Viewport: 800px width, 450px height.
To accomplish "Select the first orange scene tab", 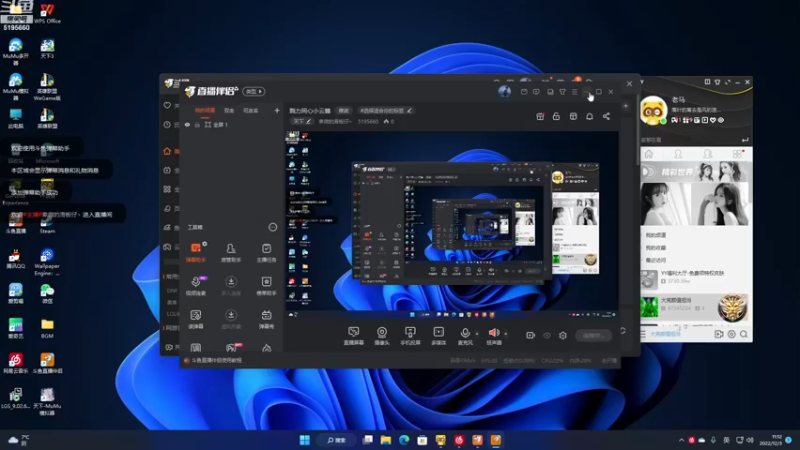I will pos(205,110).
